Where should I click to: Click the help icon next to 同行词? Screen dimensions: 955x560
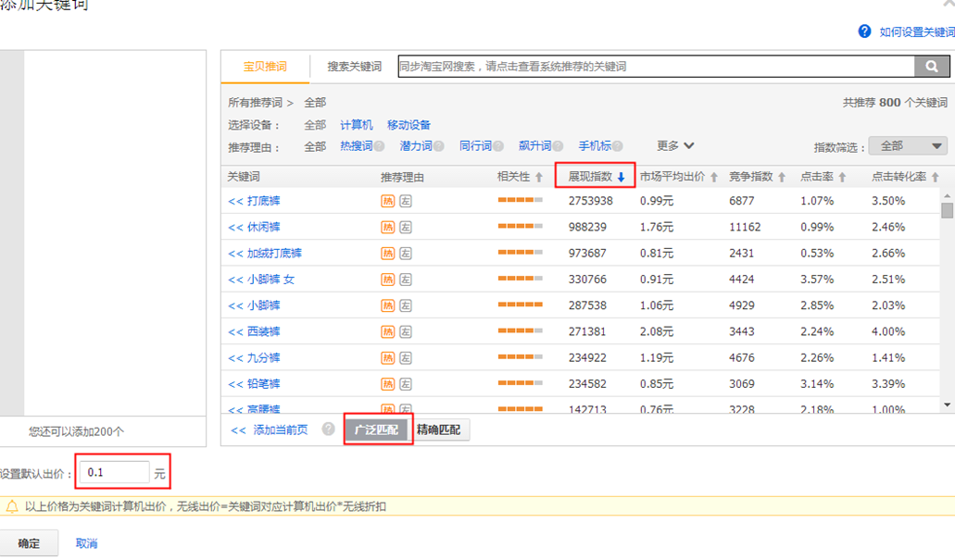[x=498, y=146]
